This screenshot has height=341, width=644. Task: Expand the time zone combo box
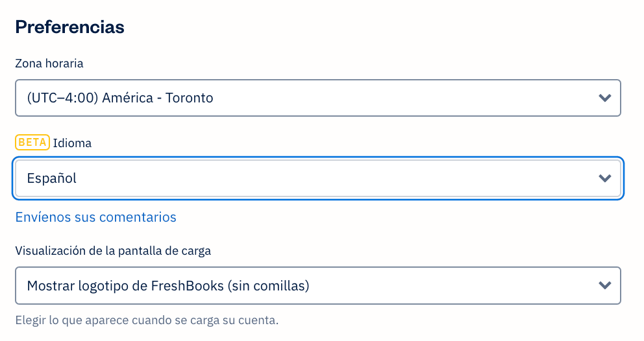click(318, 98)
